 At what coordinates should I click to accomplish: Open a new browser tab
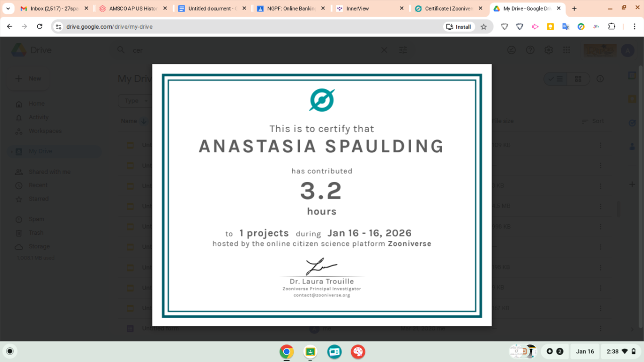pos(574,9)
